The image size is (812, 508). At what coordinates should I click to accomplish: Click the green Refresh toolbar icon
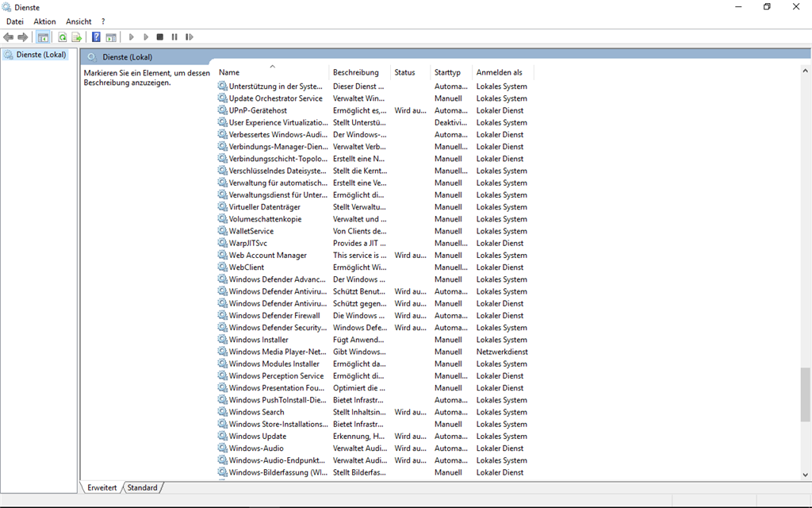coord(62,37)
